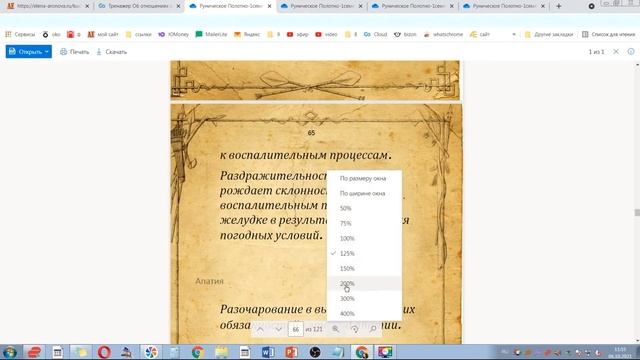Expand the hidden bookmarks overflow arrow
This screenshot has height=360, width=640.
[x=513, y=34]
